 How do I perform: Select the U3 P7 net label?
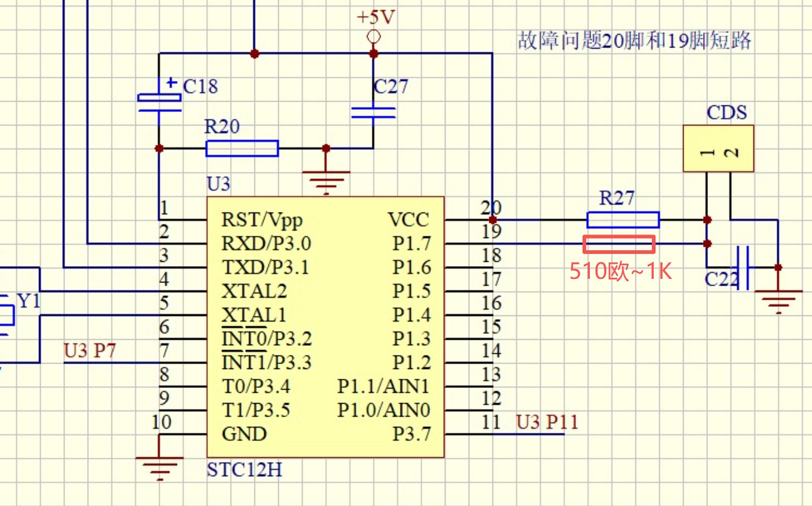(89, 351)
